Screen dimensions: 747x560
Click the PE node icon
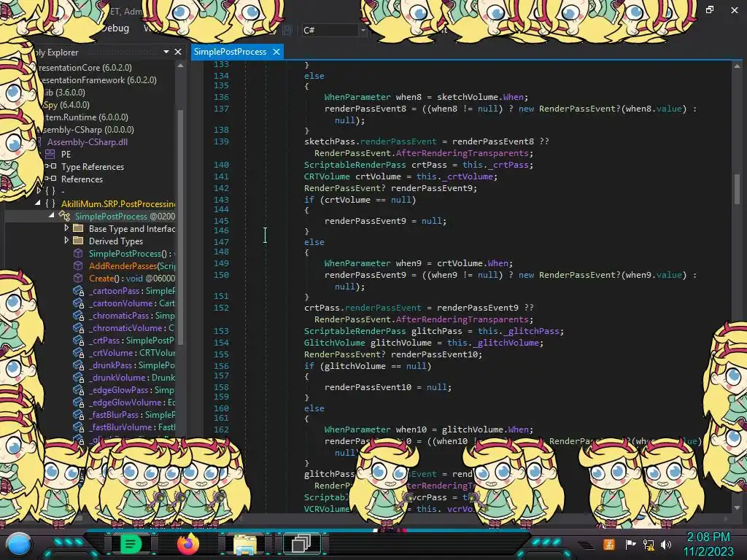coord(50,154)
